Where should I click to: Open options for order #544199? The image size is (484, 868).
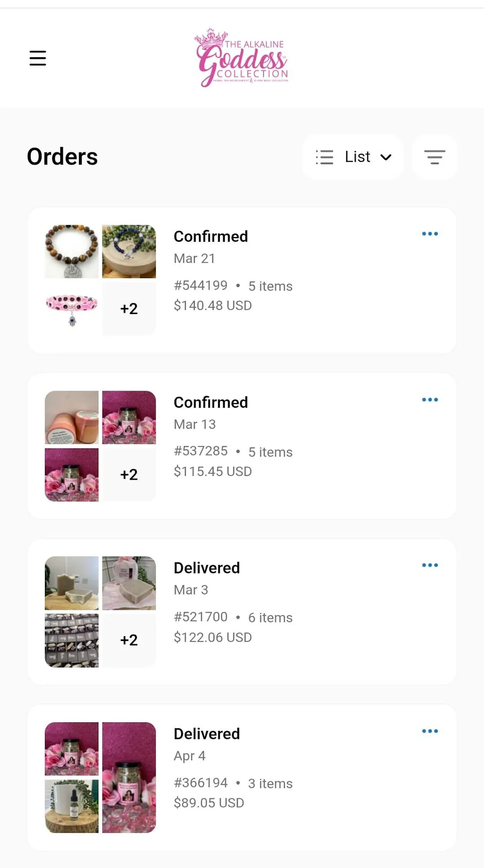pyautogui.click(x=430, y=234)
